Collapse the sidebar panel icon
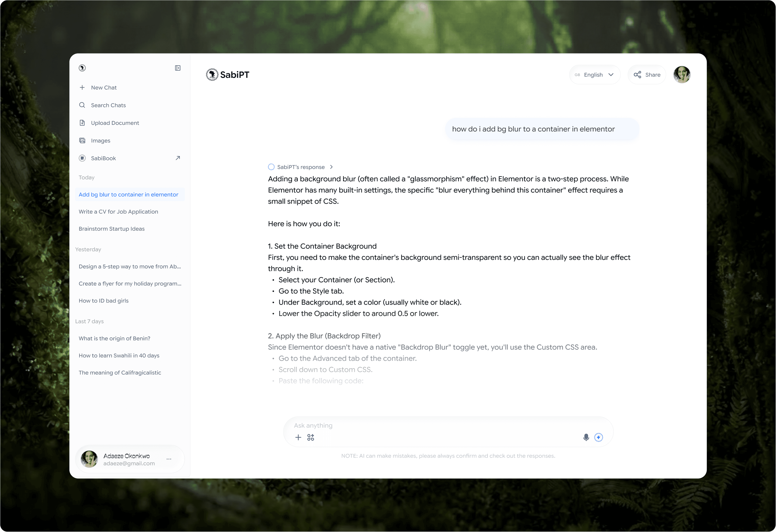 178,68
